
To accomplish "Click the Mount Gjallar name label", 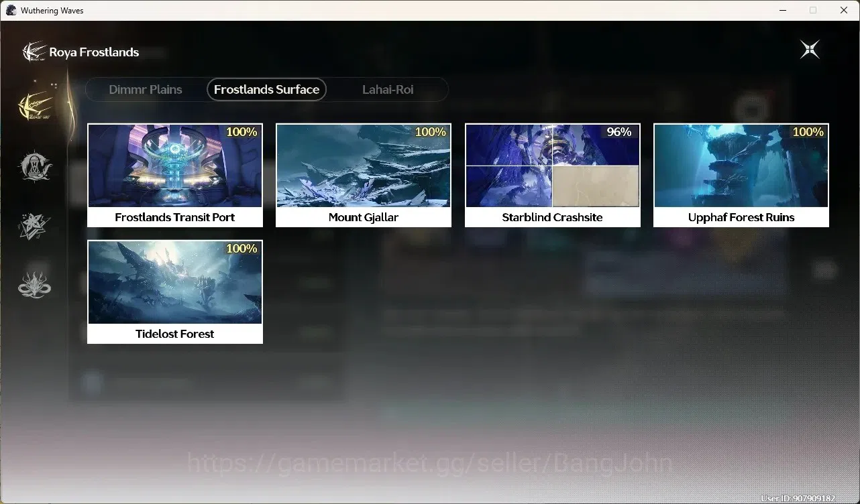I will pos(364,217).
